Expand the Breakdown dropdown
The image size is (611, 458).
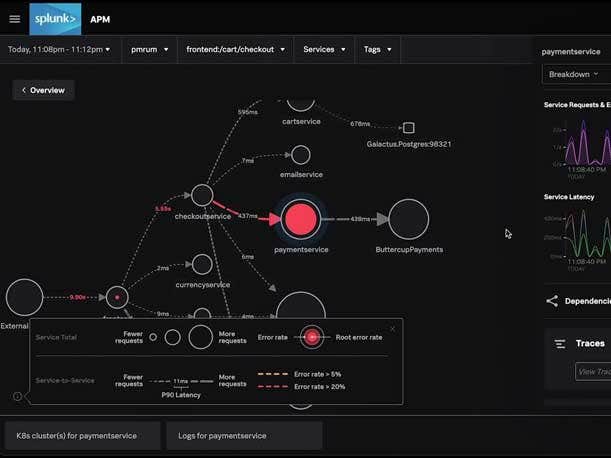coord(576,74)
